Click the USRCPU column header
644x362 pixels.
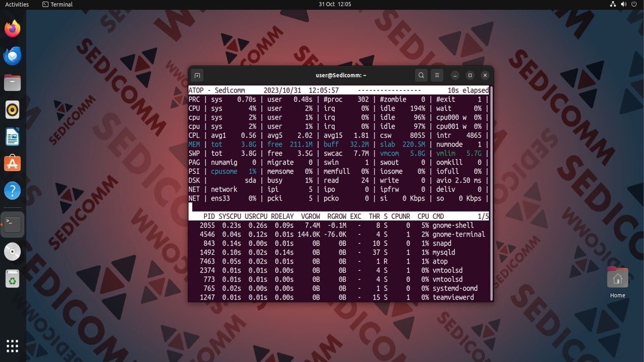pyautogui.click(x=256, y=217)
